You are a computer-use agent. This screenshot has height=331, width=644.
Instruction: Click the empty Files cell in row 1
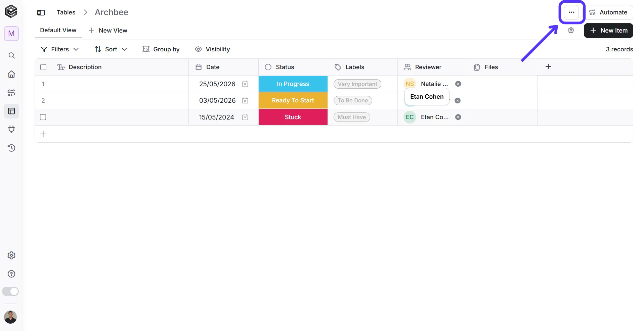(x=502, y=84)
